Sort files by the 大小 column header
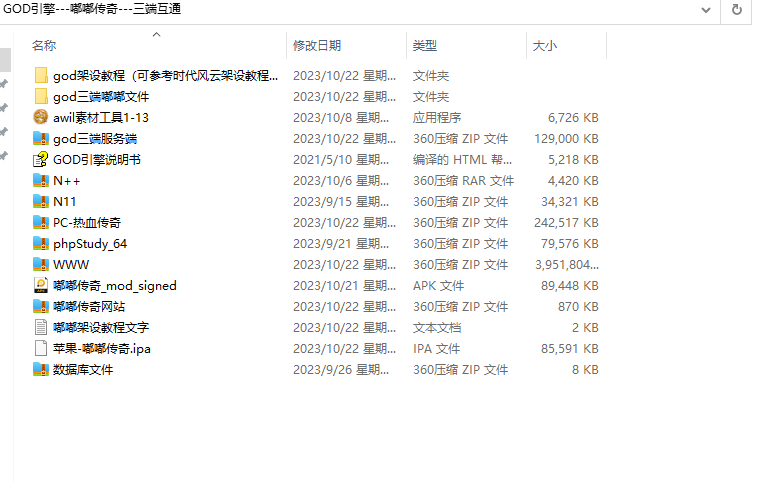 [545, 46]
